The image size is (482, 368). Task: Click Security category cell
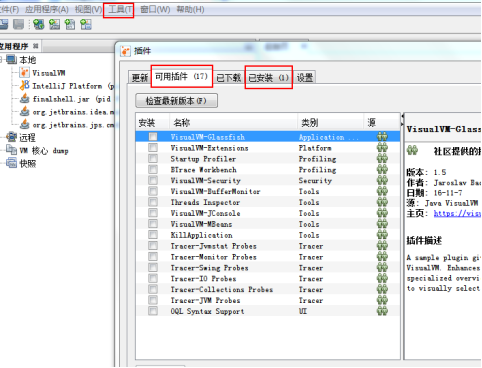(315, 181)
